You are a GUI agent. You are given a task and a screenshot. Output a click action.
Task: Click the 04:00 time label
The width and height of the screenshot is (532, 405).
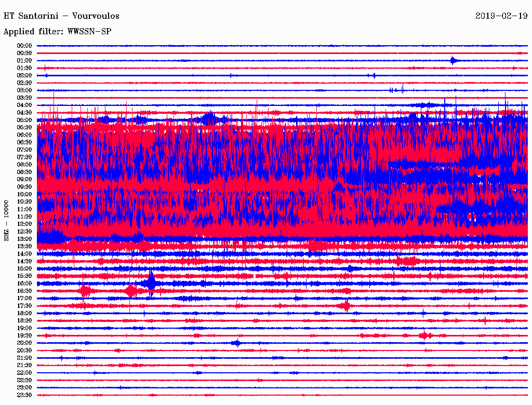click(24, 105)
